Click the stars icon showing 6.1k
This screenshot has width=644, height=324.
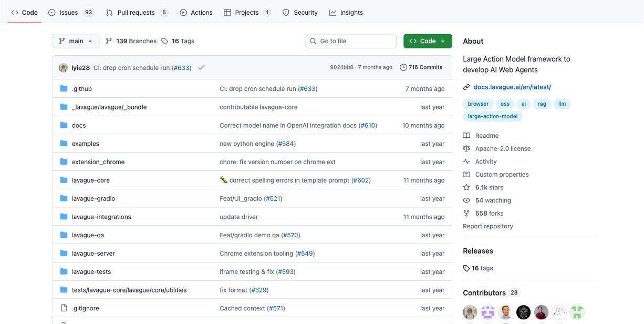pos(466,187)
